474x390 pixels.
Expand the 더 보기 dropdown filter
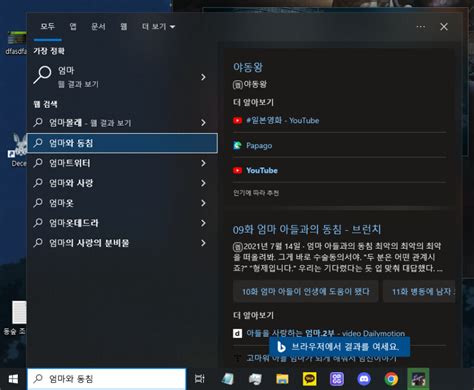pyautogui.click(x=158, y=27)
